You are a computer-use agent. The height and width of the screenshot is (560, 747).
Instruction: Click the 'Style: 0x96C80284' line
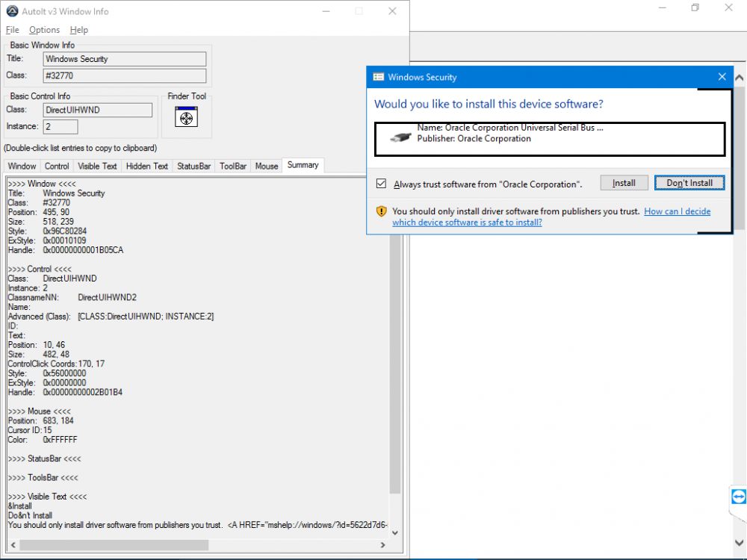click(47, 231)
